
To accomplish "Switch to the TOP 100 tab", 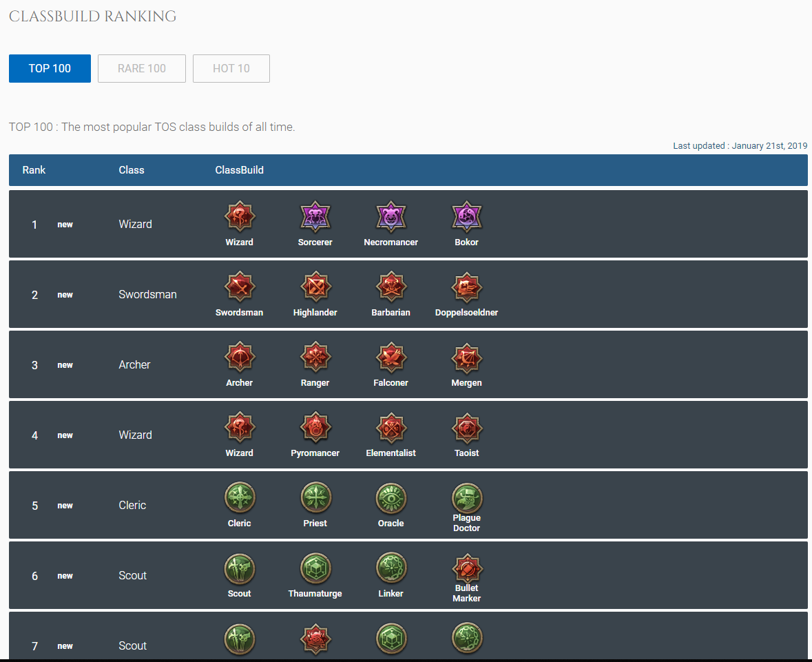I will tap(50, 69).
